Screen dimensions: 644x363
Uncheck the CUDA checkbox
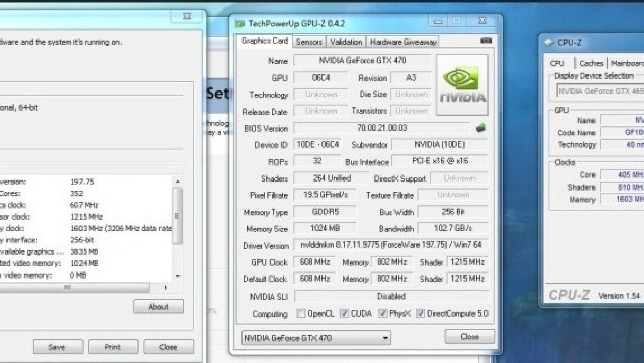344,314
